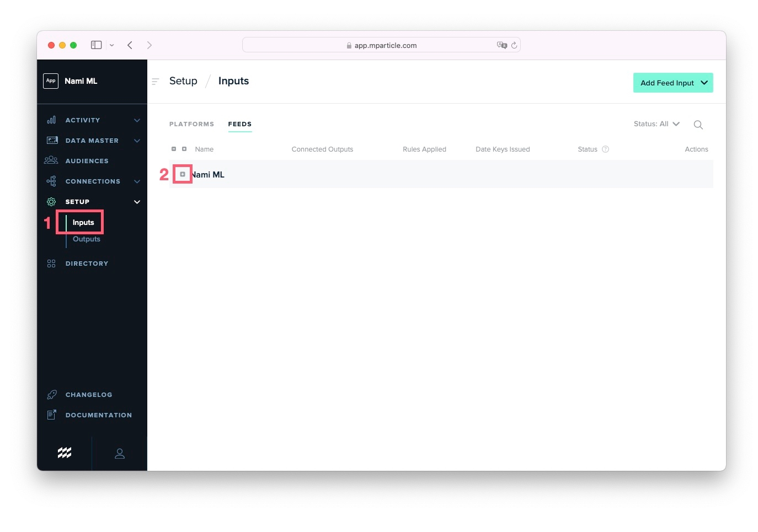Open the Audiences section

(x=87, y=161)
